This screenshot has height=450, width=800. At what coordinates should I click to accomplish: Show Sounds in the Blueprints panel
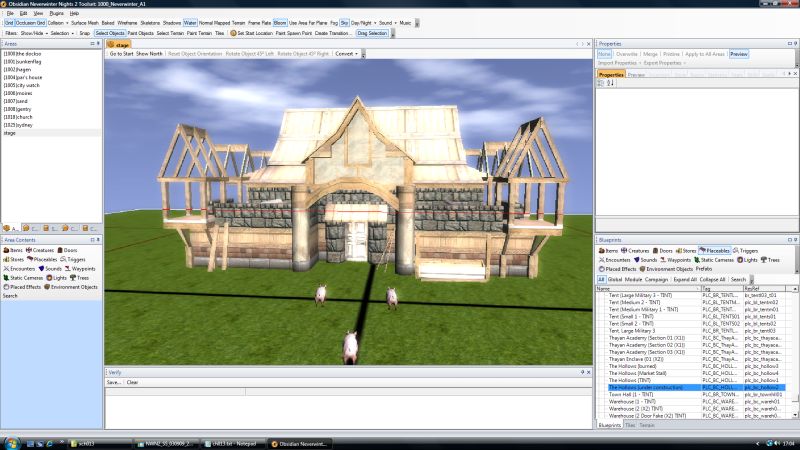pos(645,260)
